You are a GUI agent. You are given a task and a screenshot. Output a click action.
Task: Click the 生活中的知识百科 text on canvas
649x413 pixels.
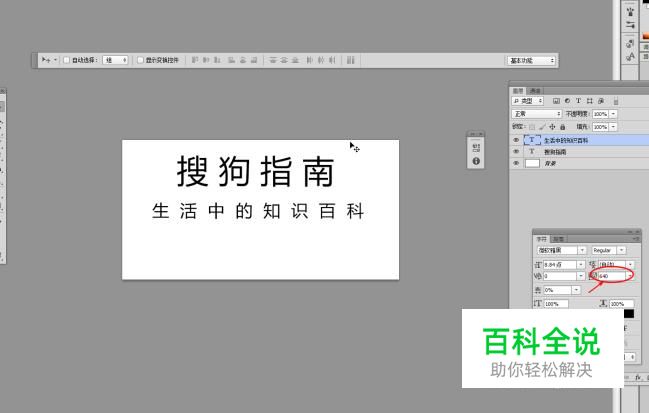click(x=257, y=211)
